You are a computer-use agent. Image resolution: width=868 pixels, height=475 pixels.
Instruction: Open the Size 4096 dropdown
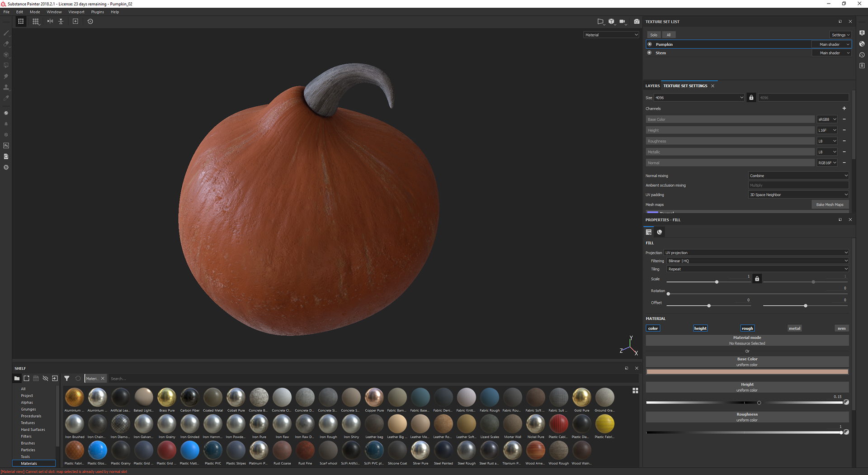(699, 98)
